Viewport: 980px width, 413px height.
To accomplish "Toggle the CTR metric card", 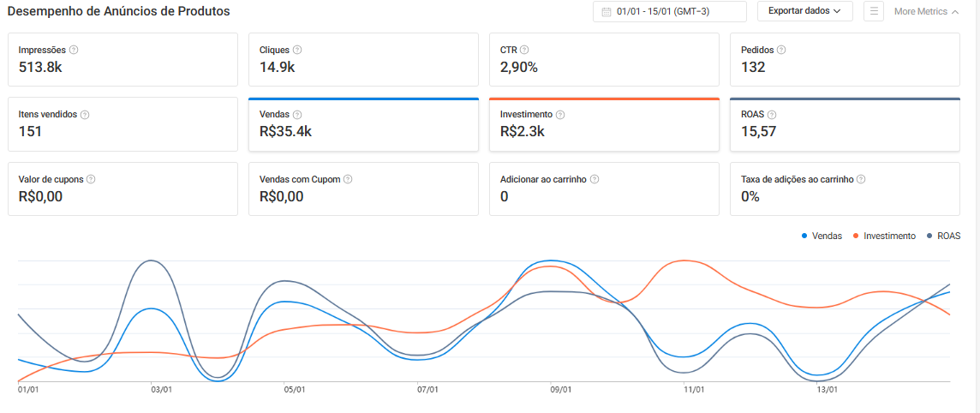I will pos(605,59).
